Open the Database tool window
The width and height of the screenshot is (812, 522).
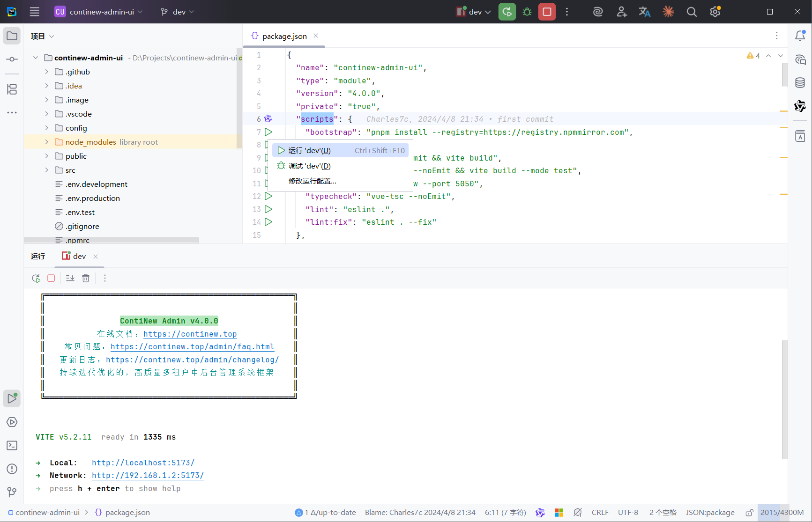coord(800,83)
